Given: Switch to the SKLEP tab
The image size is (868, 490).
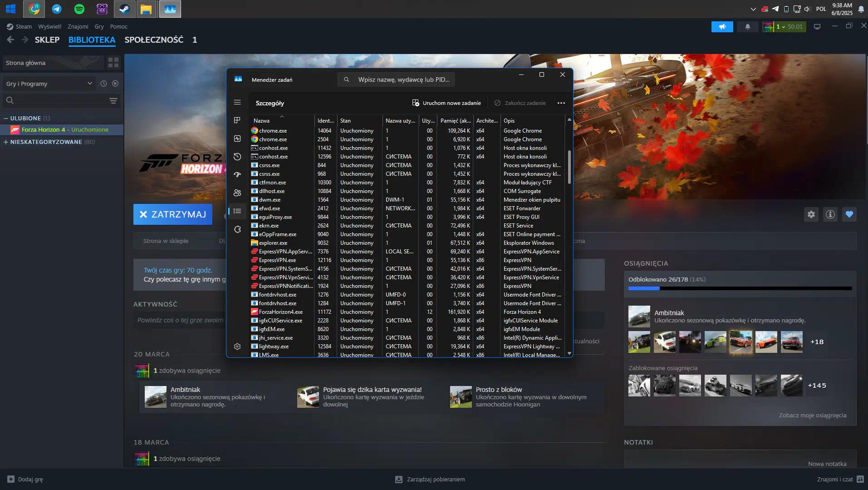Looking at the screenshot, I should (x=47, y=40).
